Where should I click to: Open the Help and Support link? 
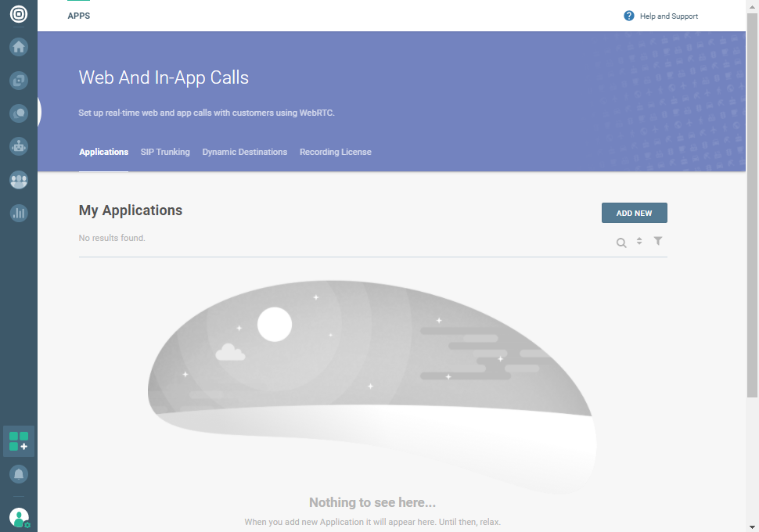tap(661, 16)
